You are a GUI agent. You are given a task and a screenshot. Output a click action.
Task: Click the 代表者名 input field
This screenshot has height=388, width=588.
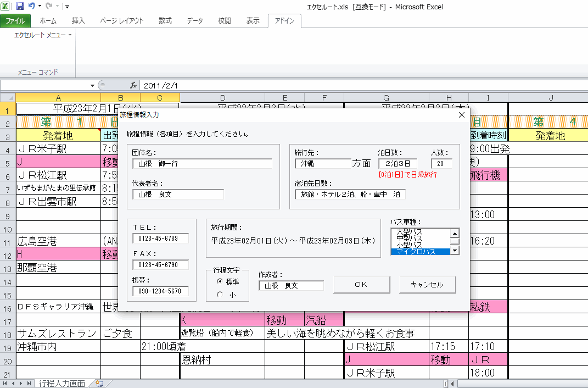click(x=178, y=195)
